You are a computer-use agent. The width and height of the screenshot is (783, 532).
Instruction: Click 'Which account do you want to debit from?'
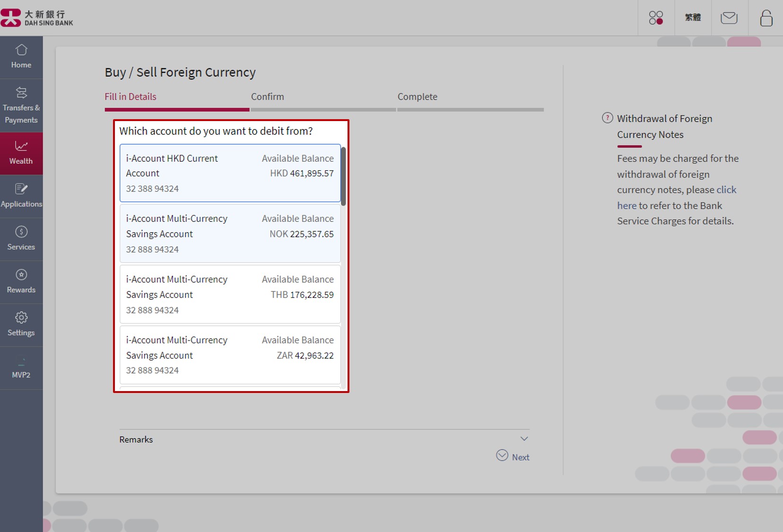(216, 131)
